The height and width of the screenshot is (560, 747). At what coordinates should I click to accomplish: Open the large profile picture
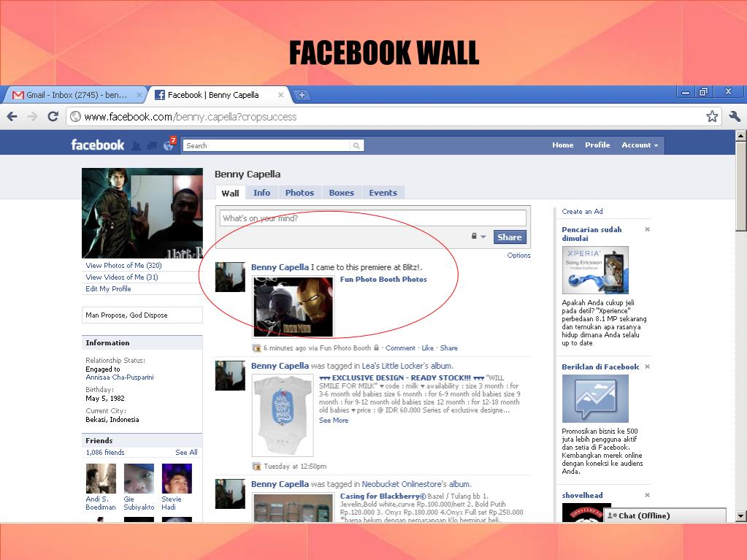coord(142,213)
